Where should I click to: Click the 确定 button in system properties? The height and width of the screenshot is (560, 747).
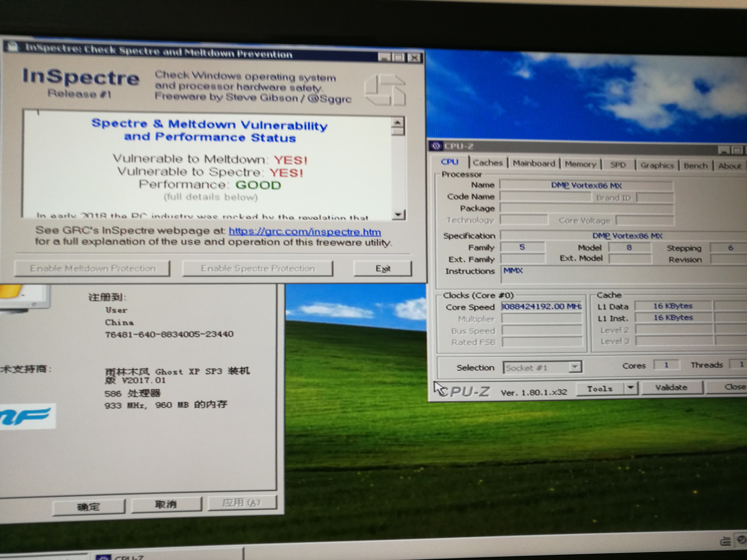[x=88, y=507]
